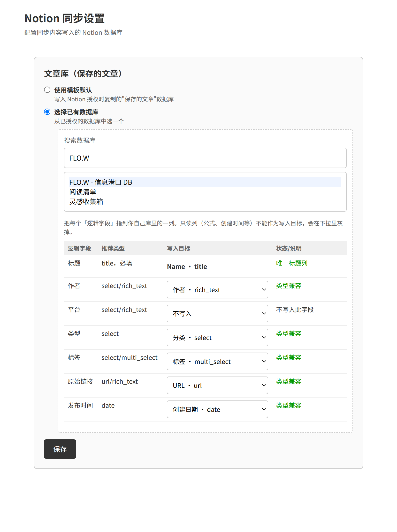Click the 写入目标 column header
The height and width of the screenshot is (532, 397).
click(x=178, y=248)
